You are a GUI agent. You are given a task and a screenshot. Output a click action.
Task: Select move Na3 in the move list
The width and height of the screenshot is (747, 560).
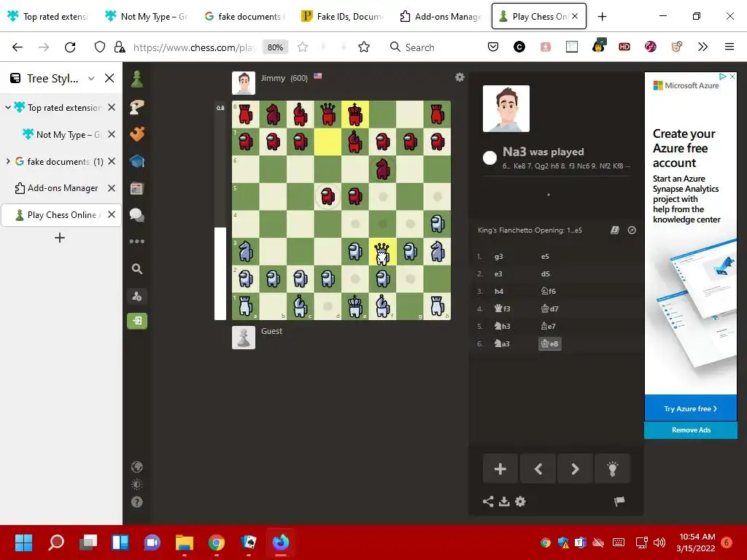pyautogui.click(x=502, y=344)
